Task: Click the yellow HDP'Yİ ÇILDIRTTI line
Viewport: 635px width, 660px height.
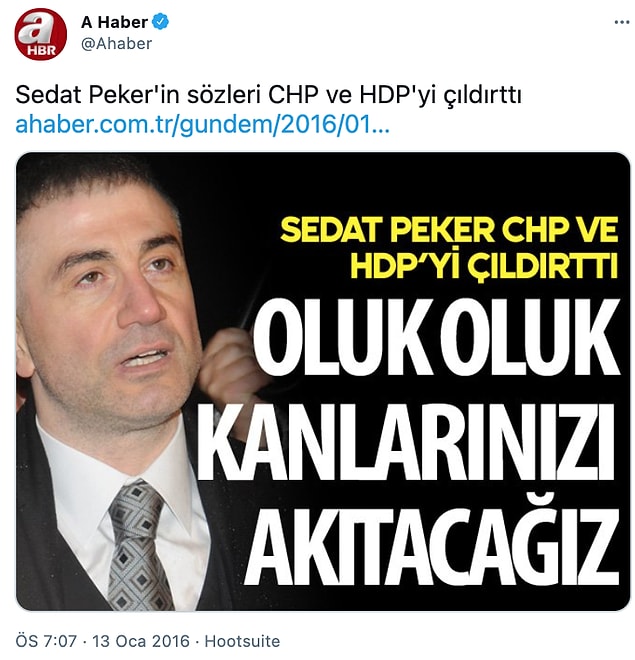Action: tap(484, 266)
